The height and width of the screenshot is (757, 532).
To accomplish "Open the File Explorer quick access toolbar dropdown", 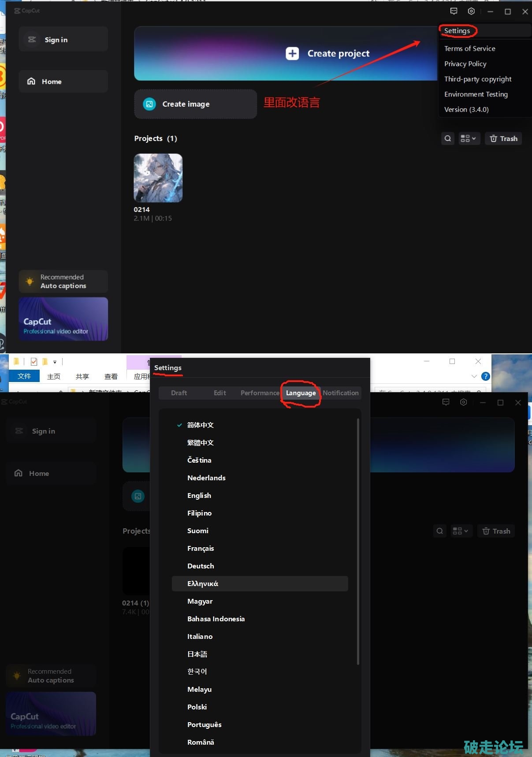I will coord(55,362).
